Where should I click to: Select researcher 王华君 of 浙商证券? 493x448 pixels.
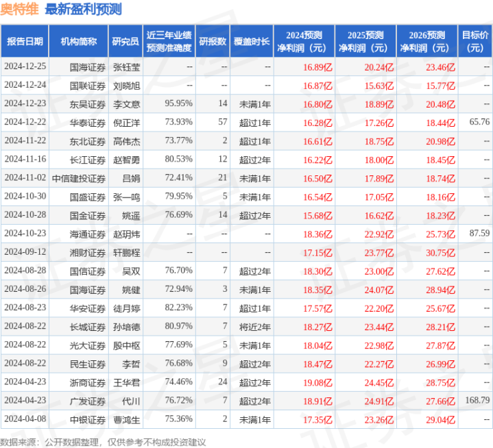click(126, 383)
